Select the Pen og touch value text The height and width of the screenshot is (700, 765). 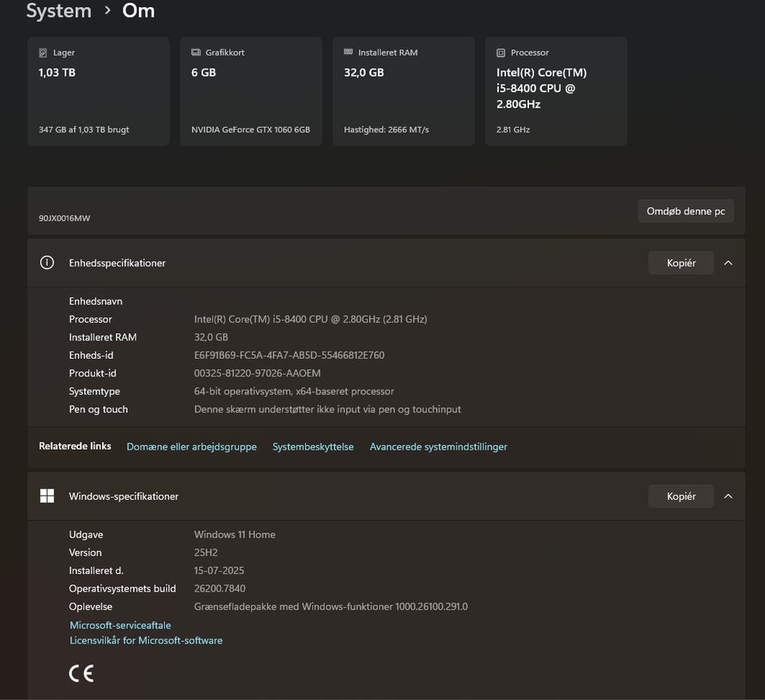tap(328, 410)
